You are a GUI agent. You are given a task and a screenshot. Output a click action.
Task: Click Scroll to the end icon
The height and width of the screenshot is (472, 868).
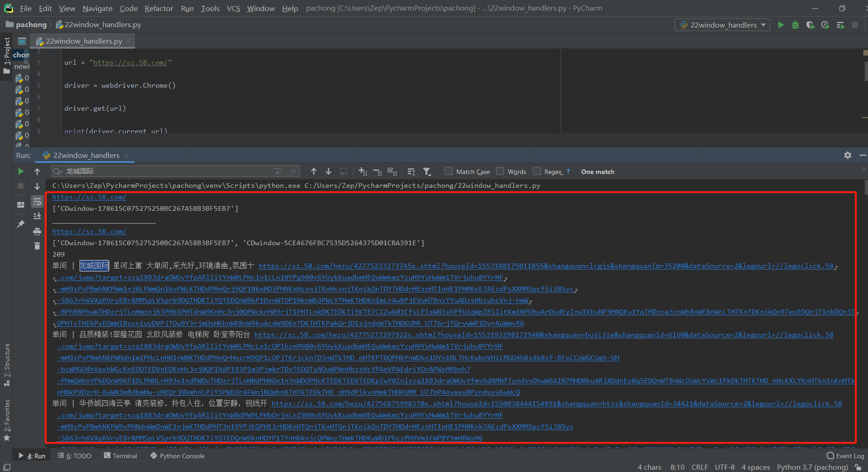(37, 216)
